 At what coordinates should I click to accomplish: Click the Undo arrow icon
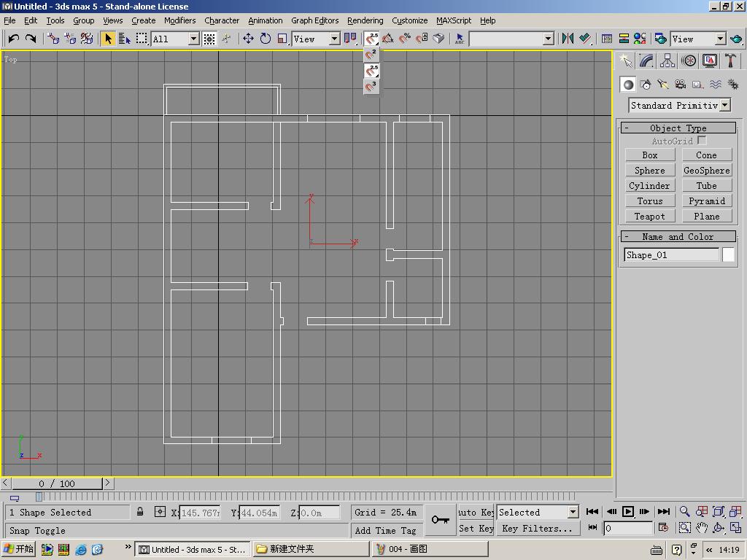pyautogui.click(x=13, y=39)
